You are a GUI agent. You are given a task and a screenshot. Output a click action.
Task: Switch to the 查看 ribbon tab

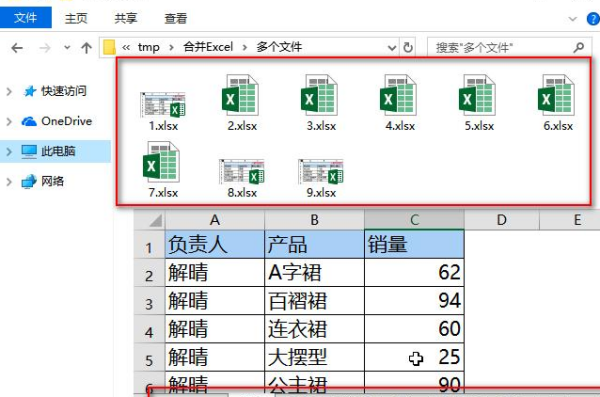click(176, 18)
